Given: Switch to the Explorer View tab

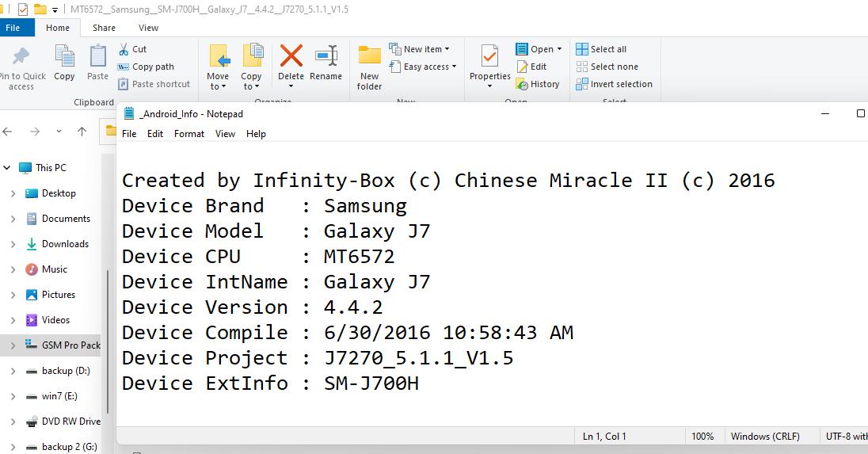Looking at the screenshot, I should [x=148, y=28].
